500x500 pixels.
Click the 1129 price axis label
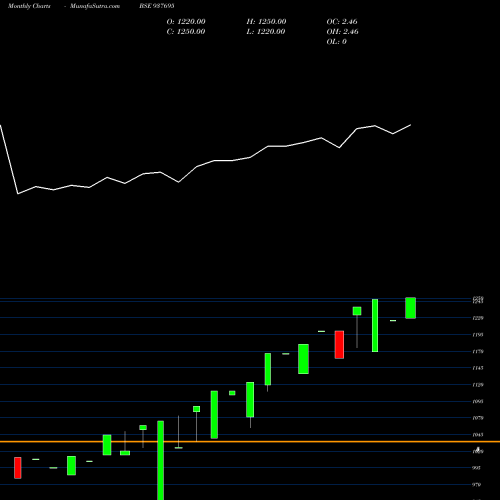[x=478, y=385]
